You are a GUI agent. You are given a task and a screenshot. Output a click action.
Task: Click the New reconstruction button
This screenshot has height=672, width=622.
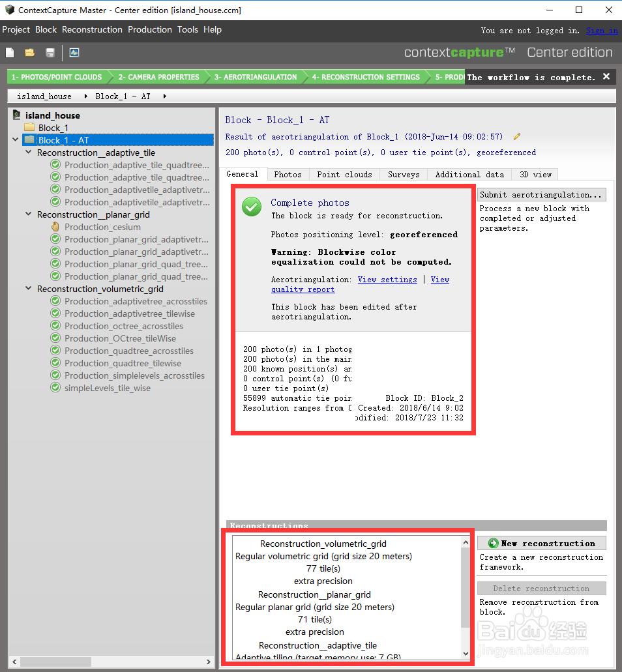coord(541,543)
